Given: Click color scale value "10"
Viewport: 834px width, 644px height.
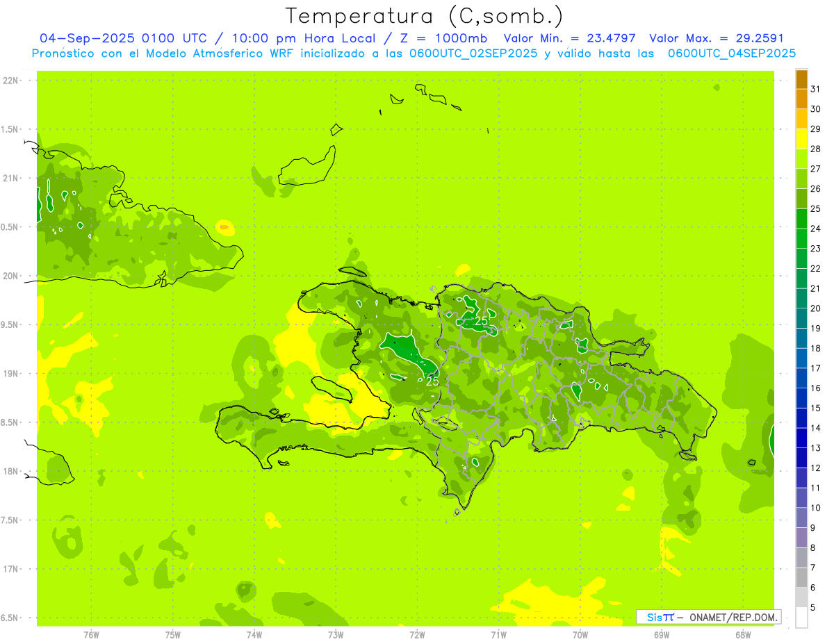Looking at the screenshot, I should (816, 508).
